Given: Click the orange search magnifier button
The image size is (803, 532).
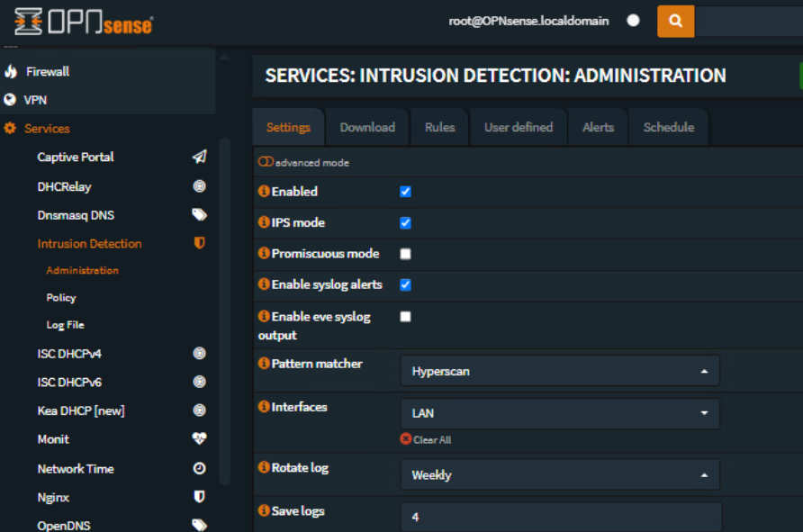Looking at the screenshot, I should [675, 21].
